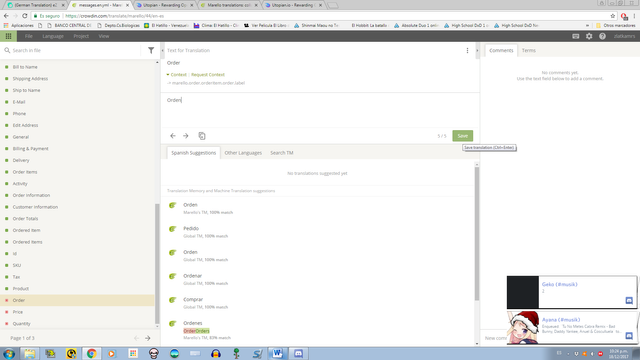
Task: Open the Geko (#musik) Discord notification
Action: 571,292
